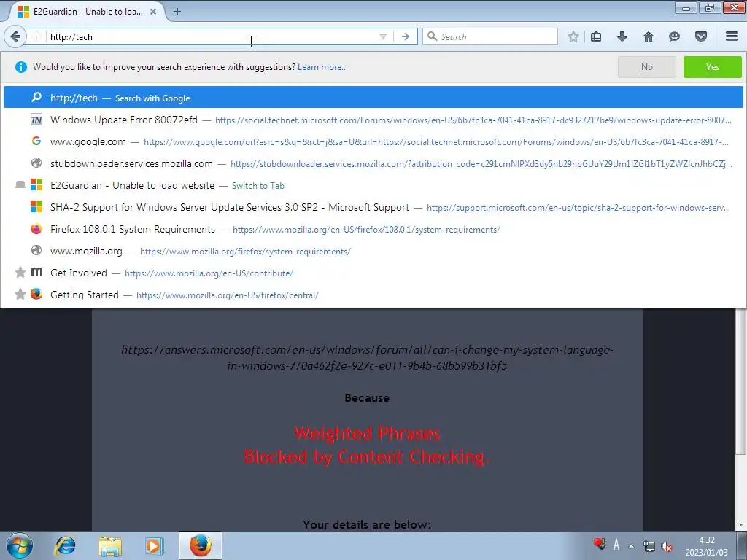Click the Firefox favicon beside System Requirements
The width and height of the screenshot is (747, 560).
[x=36, y=229]
